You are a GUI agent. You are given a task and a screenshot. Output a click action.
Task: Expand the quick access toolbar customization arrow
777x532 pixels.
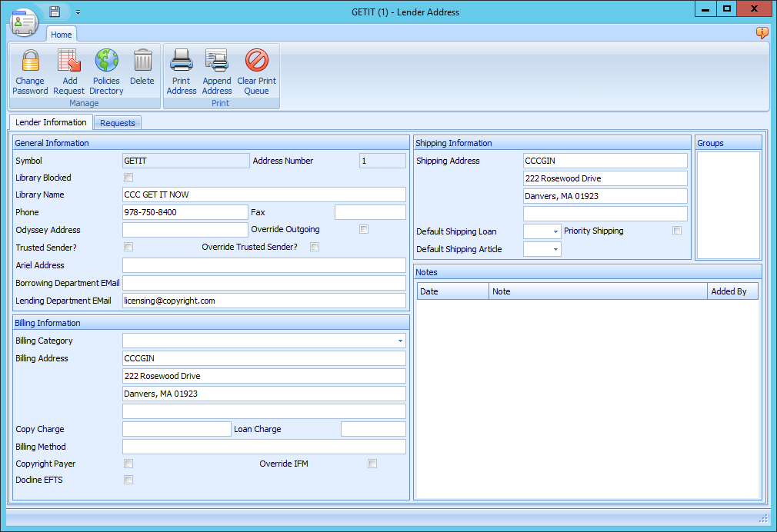(x=77, y=12)
